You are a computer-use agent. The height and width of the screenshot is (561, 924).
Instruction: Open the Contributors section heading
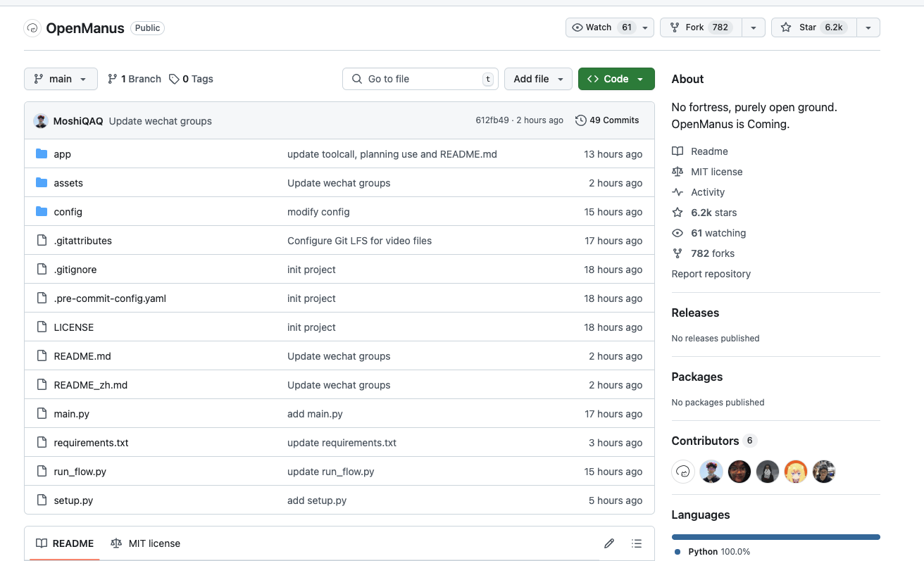tap(705, 441)
